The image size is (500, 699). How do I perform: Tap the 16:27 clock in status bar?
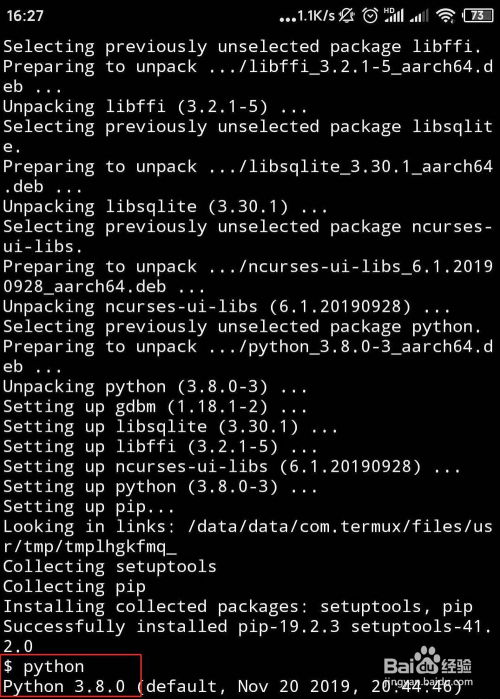[x=25, y=16]
